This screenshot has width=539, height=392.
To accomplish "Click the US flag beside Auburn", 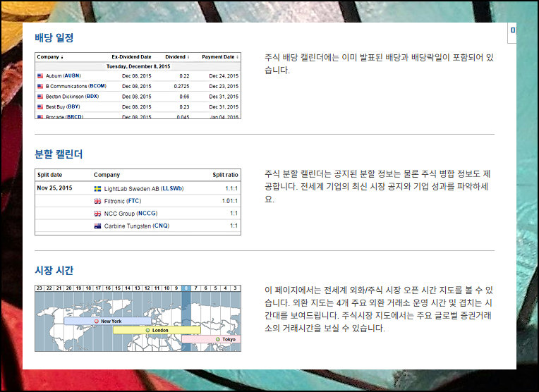I will 40,75.
